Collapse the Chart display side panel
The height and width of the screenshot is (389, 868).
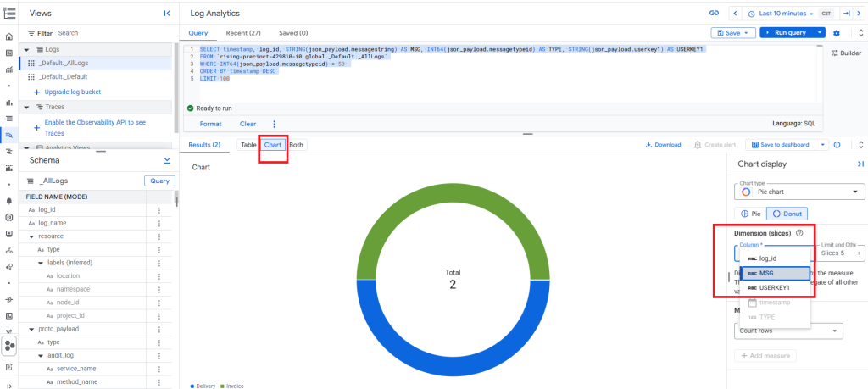860,164
